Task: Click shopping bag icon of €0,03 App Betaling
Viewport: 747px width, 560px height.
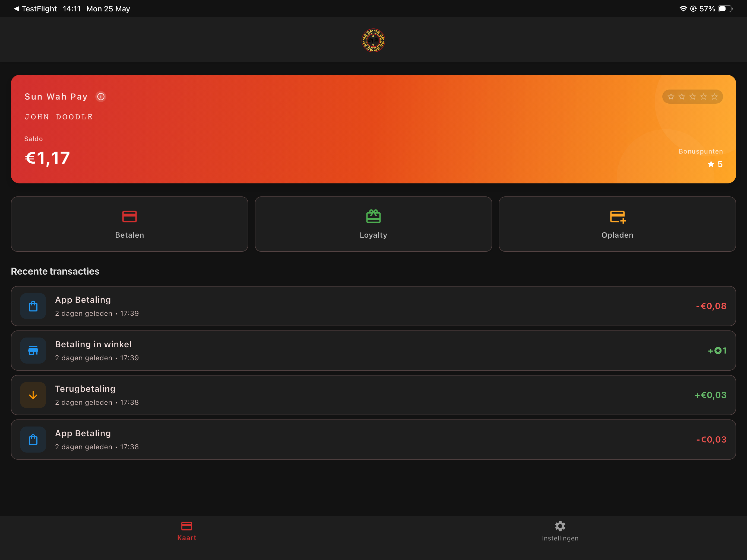Action: coord(33,440)
